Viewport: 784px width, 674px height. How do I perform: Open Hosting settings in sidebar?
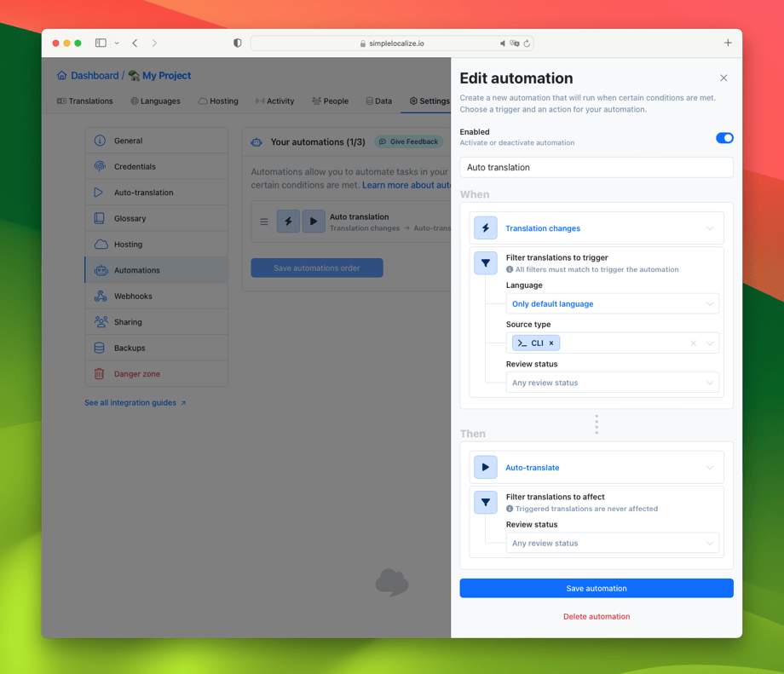pyautogui.click(x=157, y=245)
